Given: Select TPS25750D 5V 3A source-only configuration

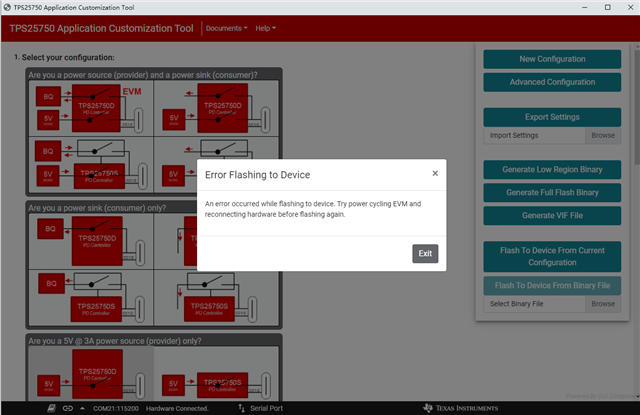Looking at the screenshot, I should pos(91,374).
